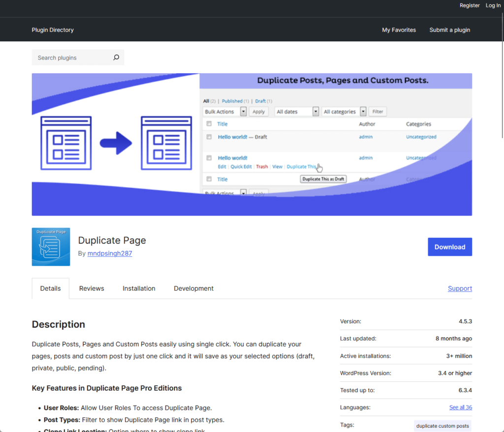Click the User Roles feature bullet
Viewport: 504px width, 432px height.
pos(127,408)
